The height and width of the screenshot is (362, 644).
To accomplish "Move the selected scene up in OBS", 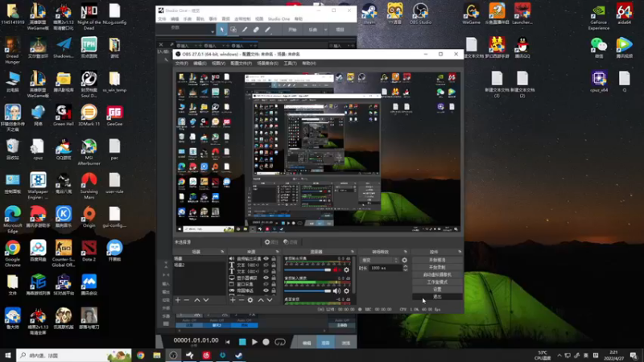I will click(197, 300).
